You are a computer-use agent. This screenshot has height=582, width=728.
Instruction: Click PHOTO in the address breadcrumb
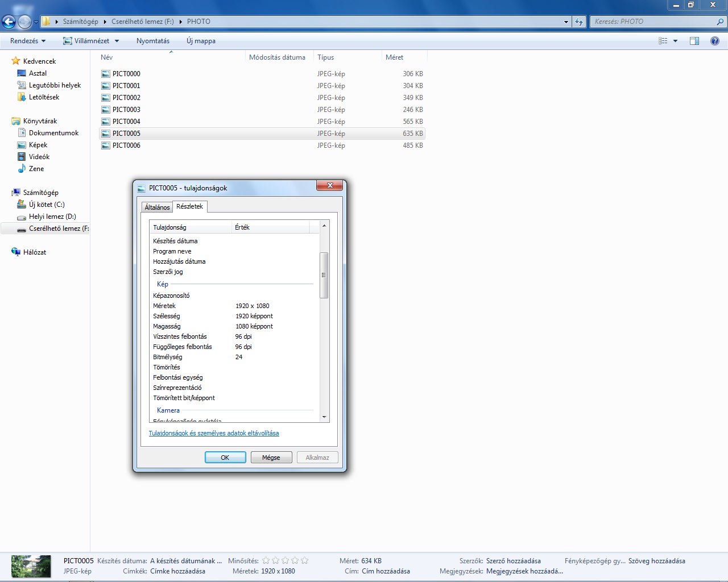coord(198,22)
